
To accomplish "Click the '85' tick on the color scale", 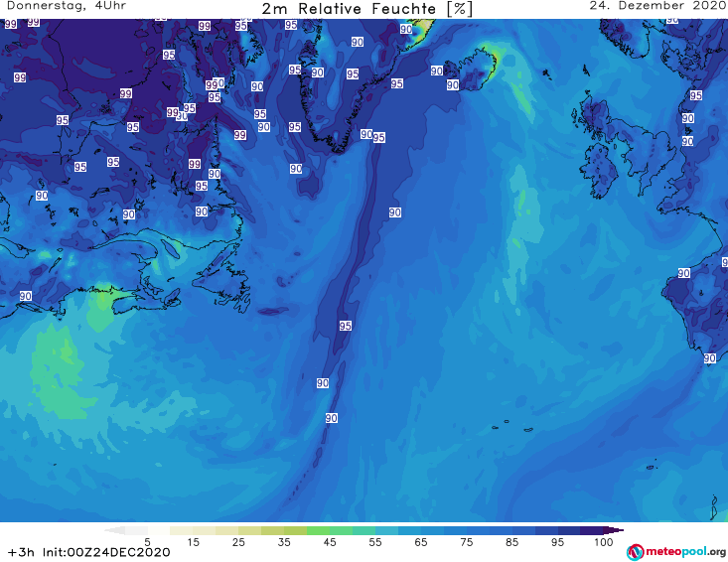I will click(512, 542).
